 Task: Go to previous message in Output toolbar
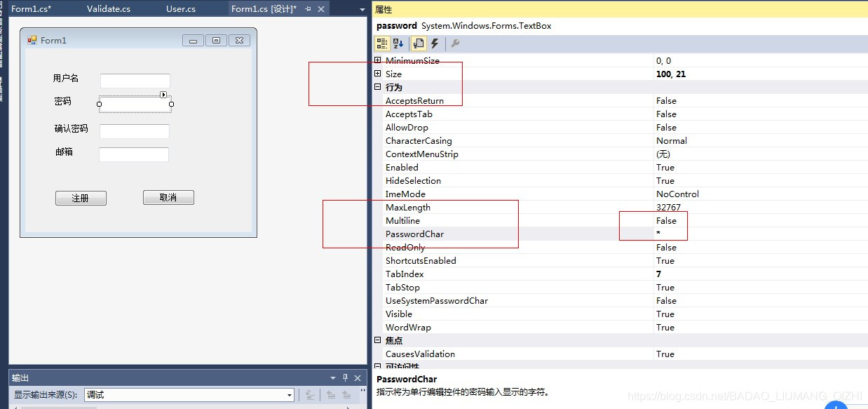(x=331, y=395)
